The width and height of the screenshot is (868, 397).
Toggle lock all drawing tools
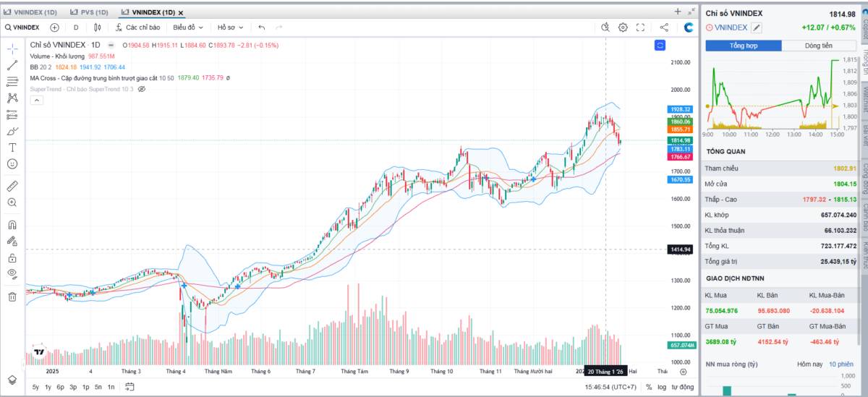click(12, 258)
